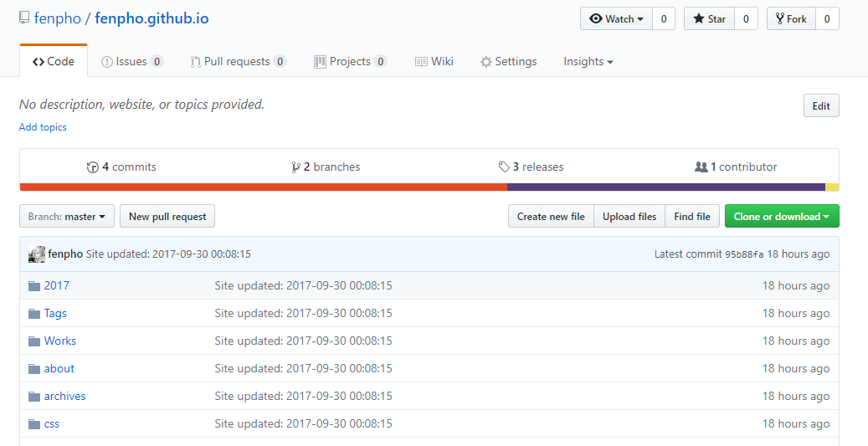This screenshot has height=446, width=868.
Task: Click fenpho author name in commit bar
Action: [65, 254]
